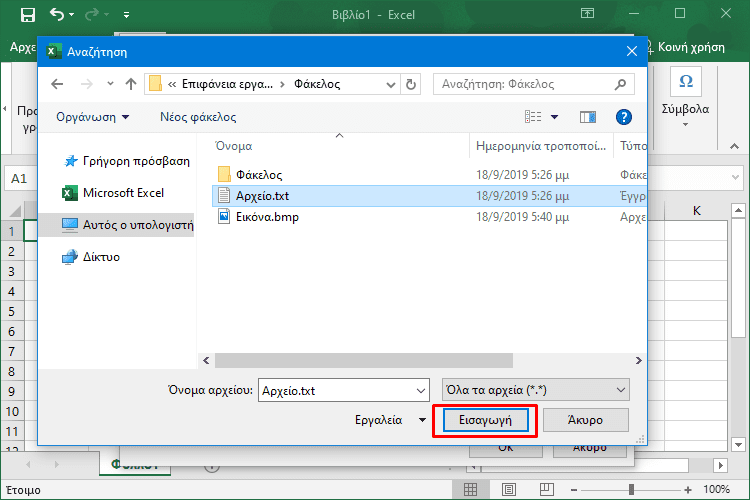
Task: Expand the formula bar chevron
Action: tap(735, 178)
